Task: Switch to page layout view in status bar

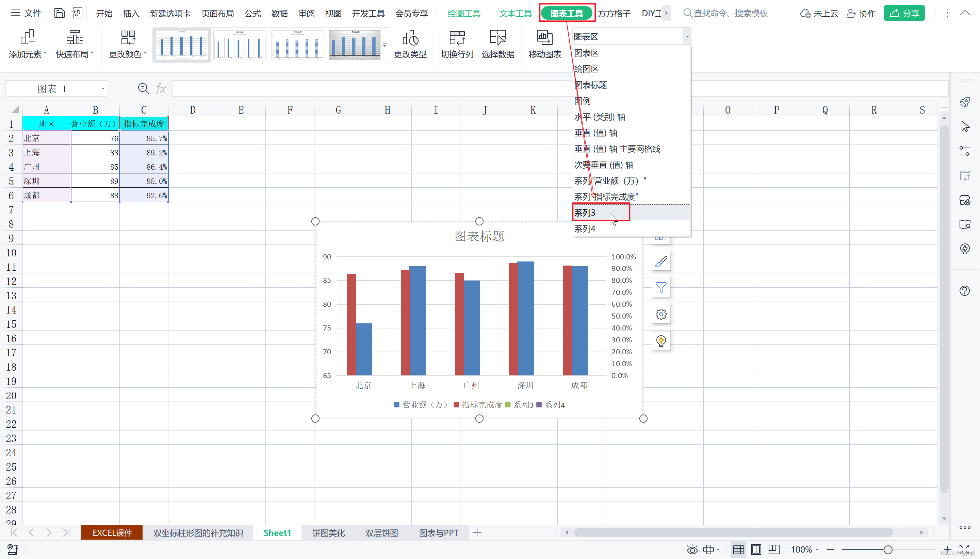Action: tap(756, 549)
